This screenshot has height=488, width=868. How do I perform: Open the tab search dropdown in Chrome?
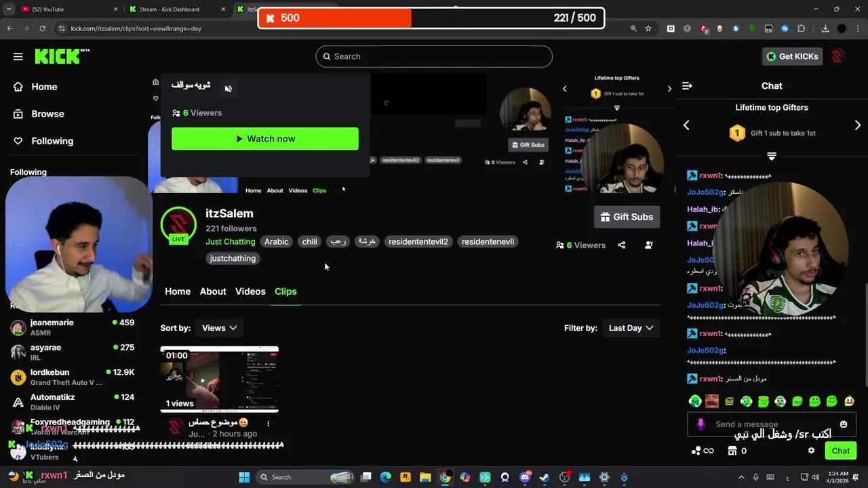9,9
